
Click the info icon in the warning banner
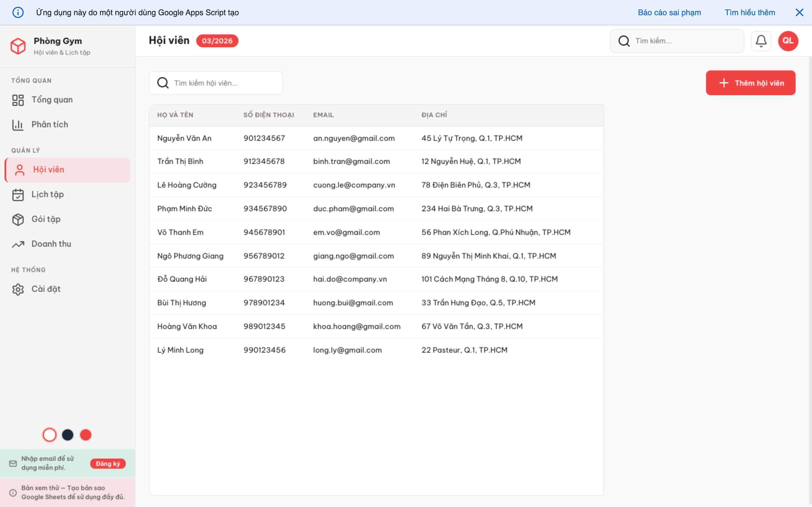[18, 12]
